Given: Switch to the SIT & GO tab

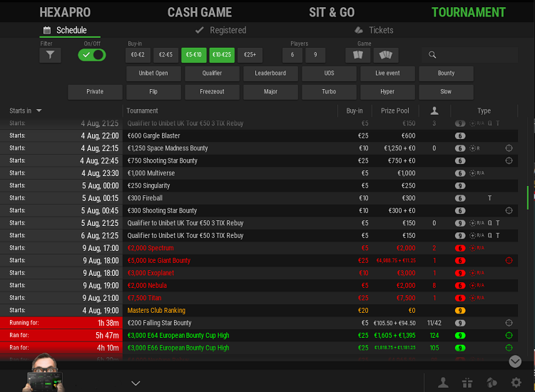Looking at the screenshot, I should tap(332, 12).
